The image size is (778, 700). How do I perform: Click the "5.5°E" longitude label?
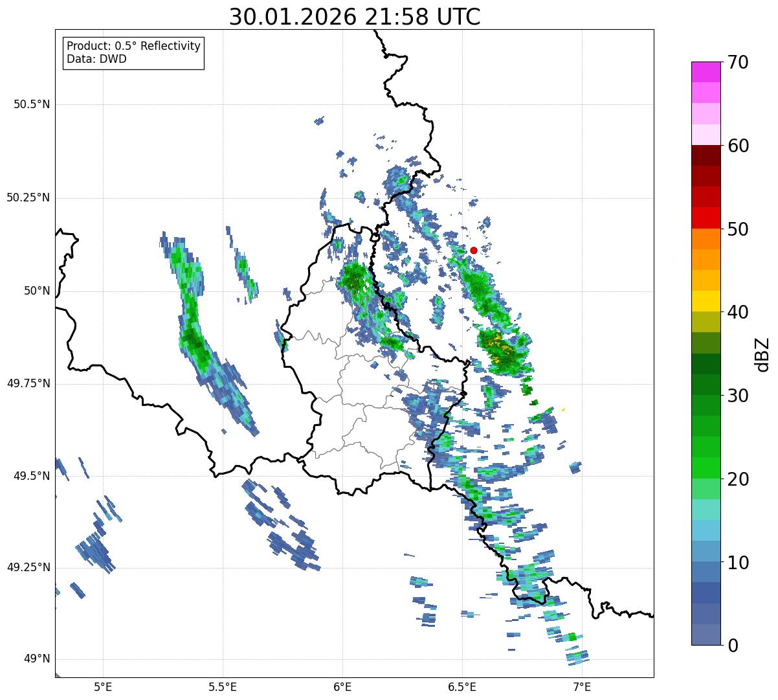(x=223, y=686)
